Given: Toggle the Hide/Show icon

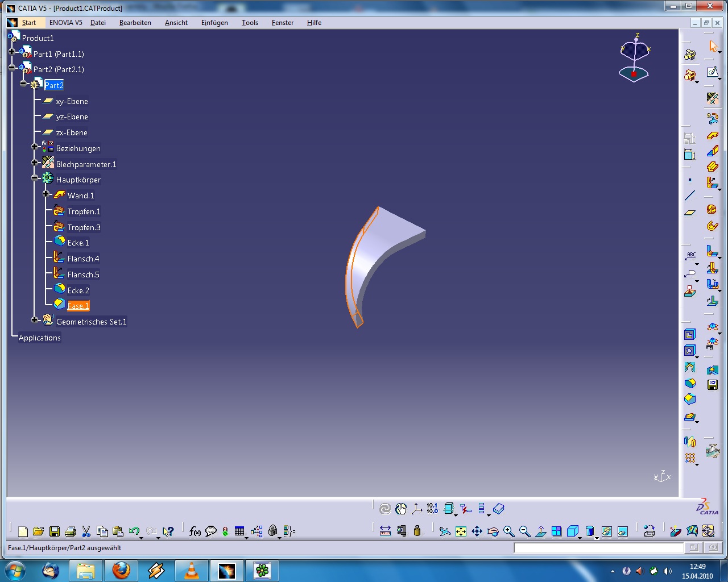Looking at the screenshot, I should (607, 531).
